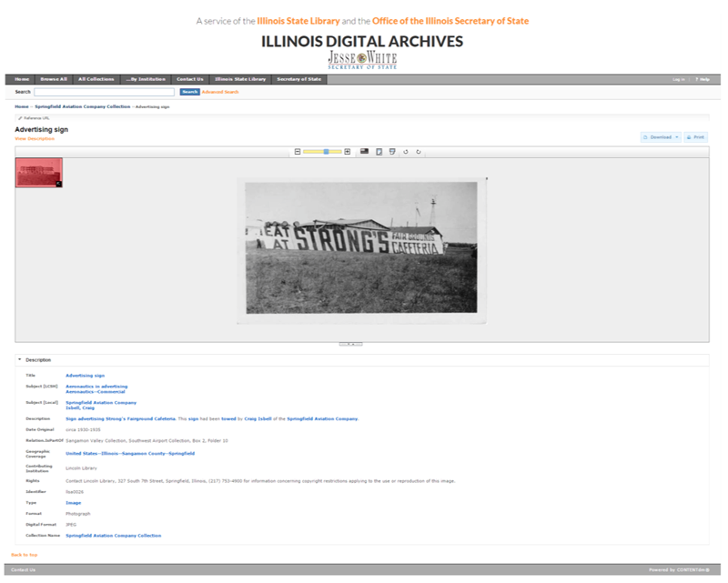Open the Contact Us nav item
Viewport: 728px width, 583px height.
point(190,79)
